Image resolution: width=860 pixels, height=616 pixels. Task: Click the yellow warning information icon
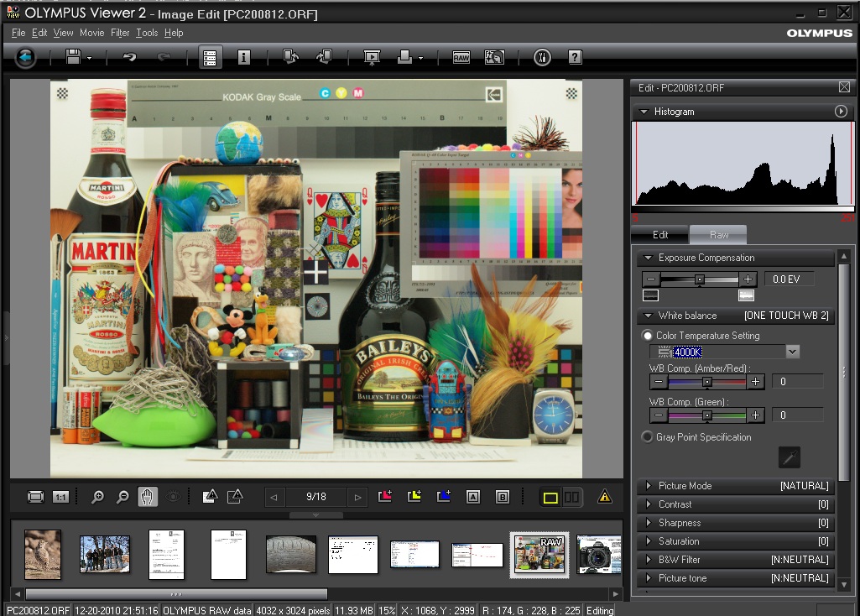[x=604, y=497]
